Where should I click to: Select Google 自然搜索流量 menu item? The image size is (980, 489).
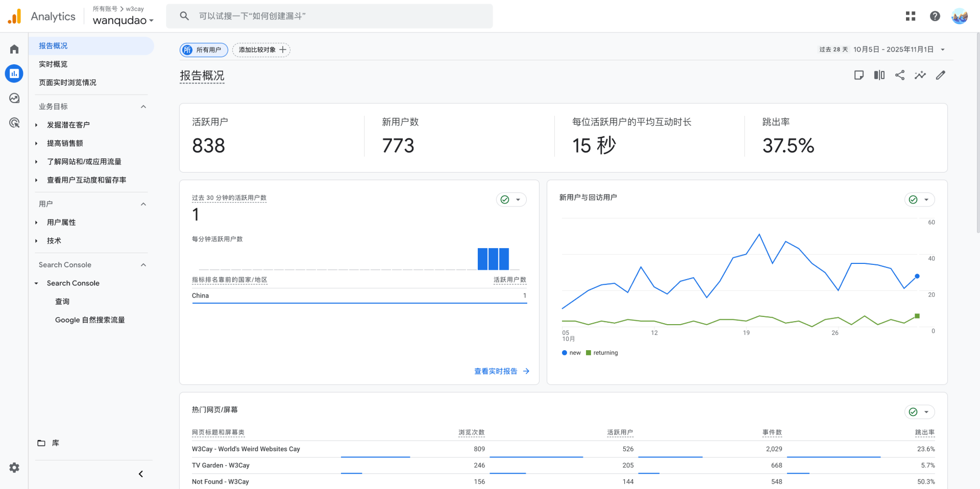pos(90,320)
